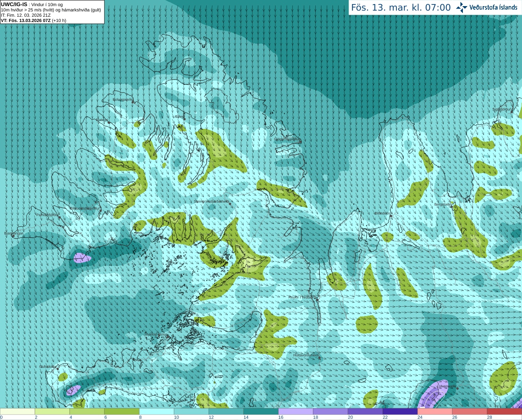Pick the pale yellow 0–2 legend swatch
This screenshot has height=420, width=522.
tap(18, 411)
